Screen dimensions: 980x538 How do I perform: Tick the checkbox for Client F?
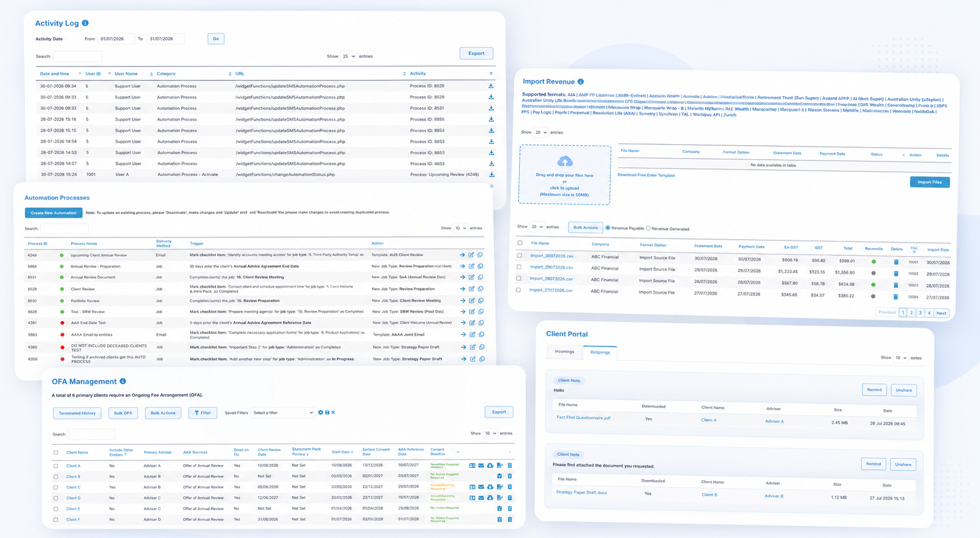[56, 519]
